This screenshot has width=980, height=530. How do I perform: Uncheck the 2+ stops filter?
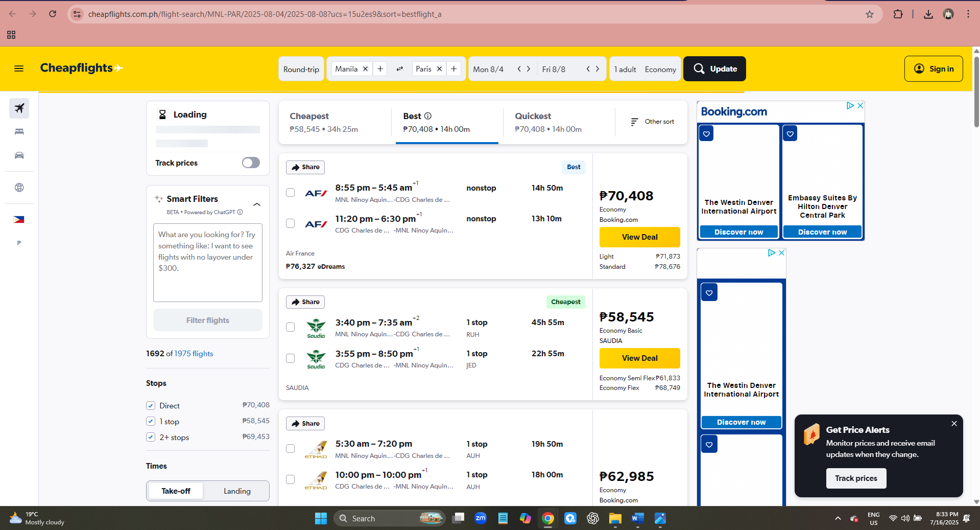pyautogui.click(x=151, y=437)
